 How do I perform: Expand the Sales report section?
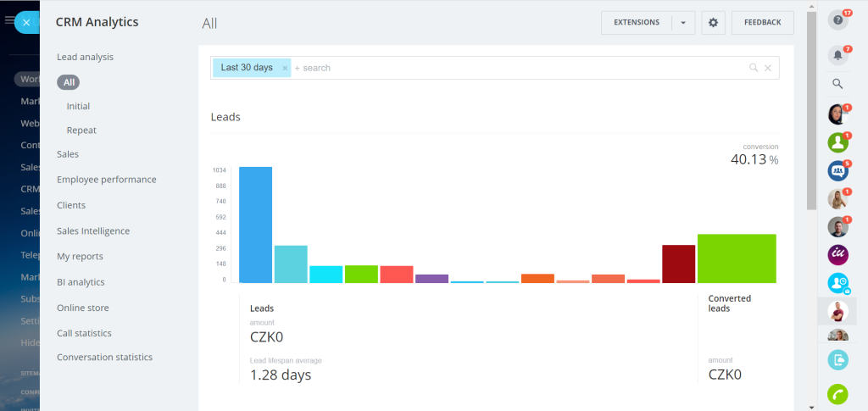[x=68, y=154]
